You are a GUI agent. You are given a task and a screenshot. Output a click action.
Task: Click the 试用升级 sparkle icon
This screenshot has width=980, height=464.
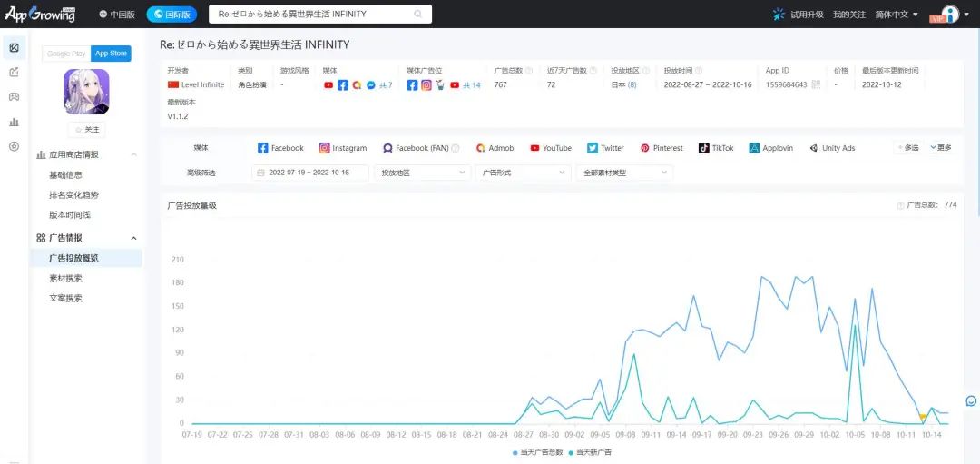pos(779,14)
